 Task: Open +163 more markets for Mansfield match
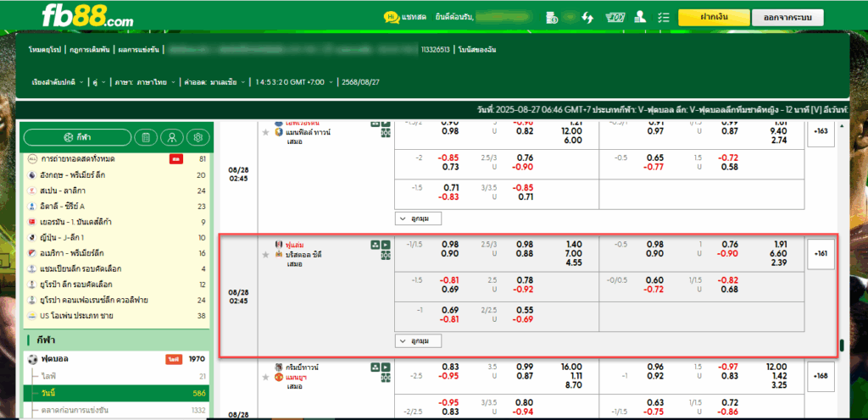(821, 131)
